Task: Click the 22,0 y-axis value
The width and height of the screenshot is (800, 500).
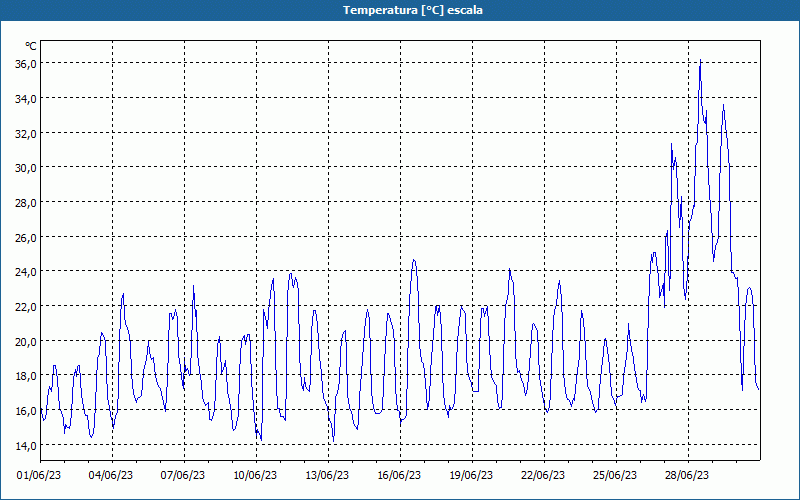Action: (x=26, y=307)
